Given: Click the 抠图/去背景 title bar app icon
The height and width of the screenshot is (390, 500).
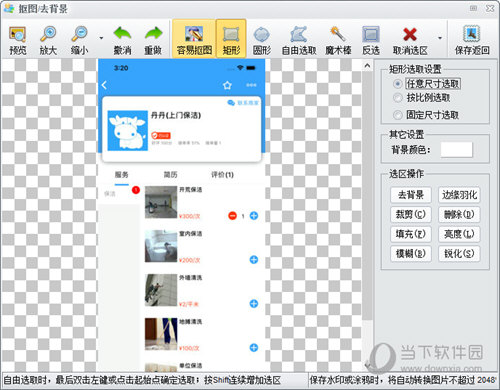Looking at the screenshot, I should pyautogui.click(x=9, y=8).
